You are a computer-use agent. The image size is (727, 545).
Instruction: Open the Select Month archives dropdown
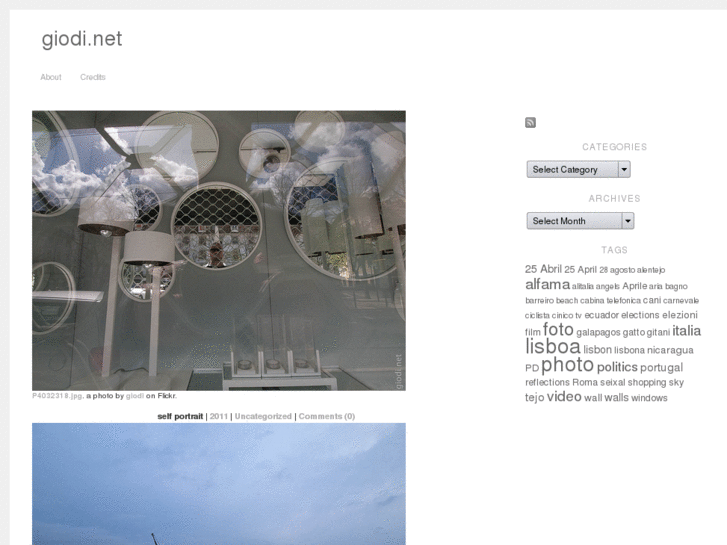(x=580, y=221)
